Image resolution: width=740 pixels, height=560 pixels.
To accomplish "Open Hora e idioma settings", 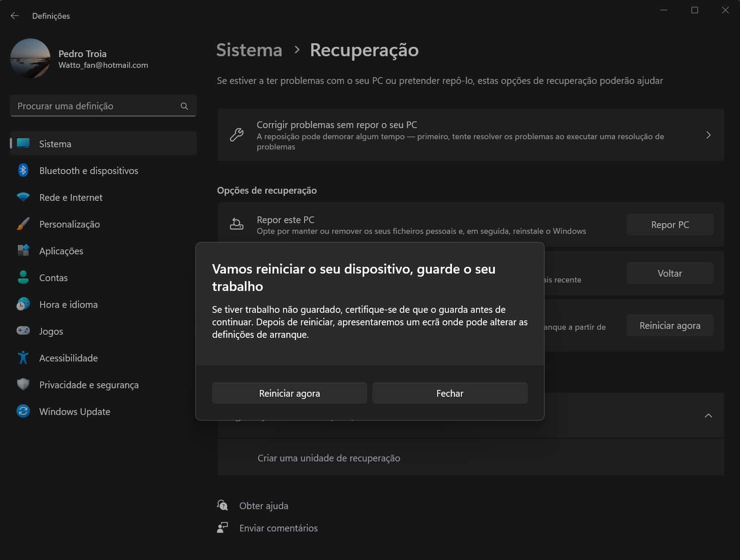I will [68, 304].
